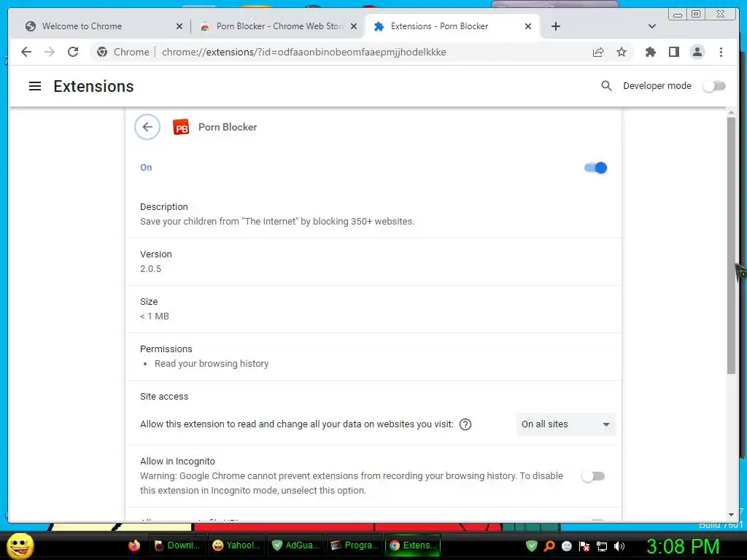Click the round white face tray icon
The width and height of the screenshot is (747, 560).
click(567, 546)
